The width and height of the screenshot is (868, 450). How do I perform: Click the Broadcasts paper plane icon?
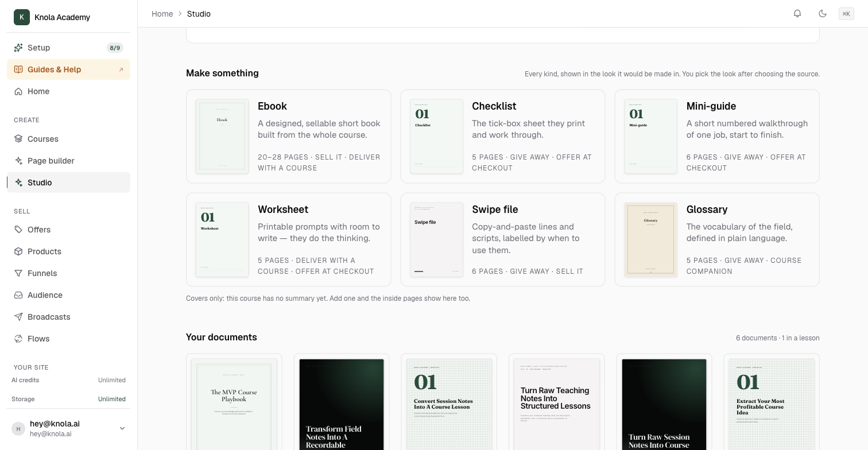click(x=18, y=317)
